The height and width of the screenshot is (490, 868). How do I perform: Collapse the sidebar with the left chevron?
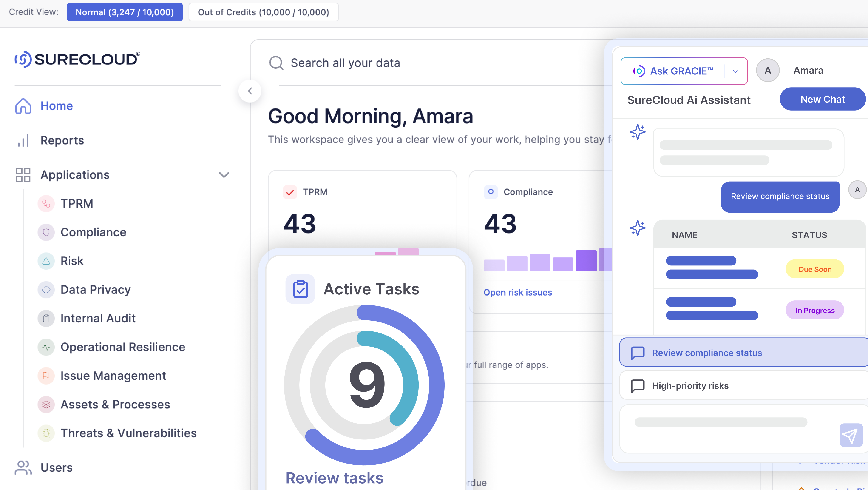coord(250,91)
